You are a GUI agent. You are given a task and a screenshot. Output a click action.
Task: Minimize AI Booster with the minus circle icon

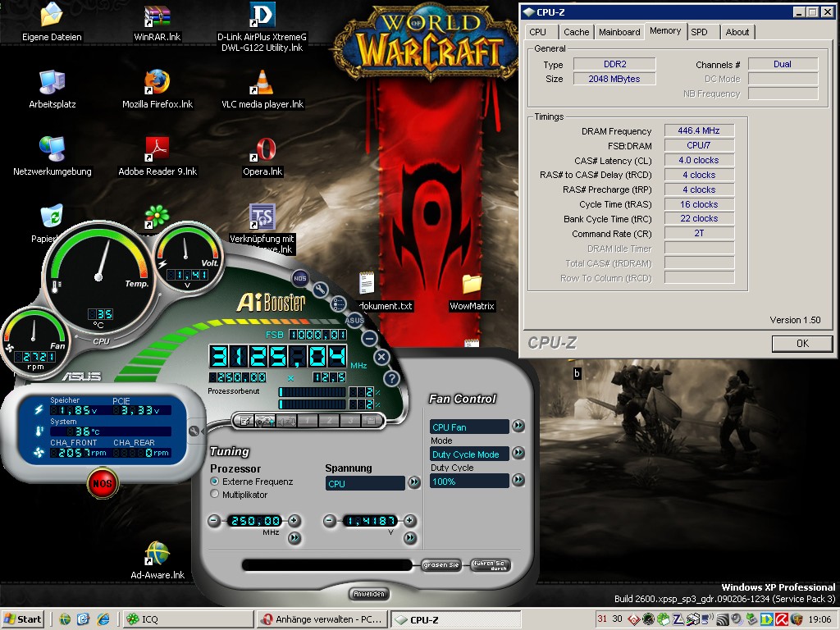pos(370,339)
